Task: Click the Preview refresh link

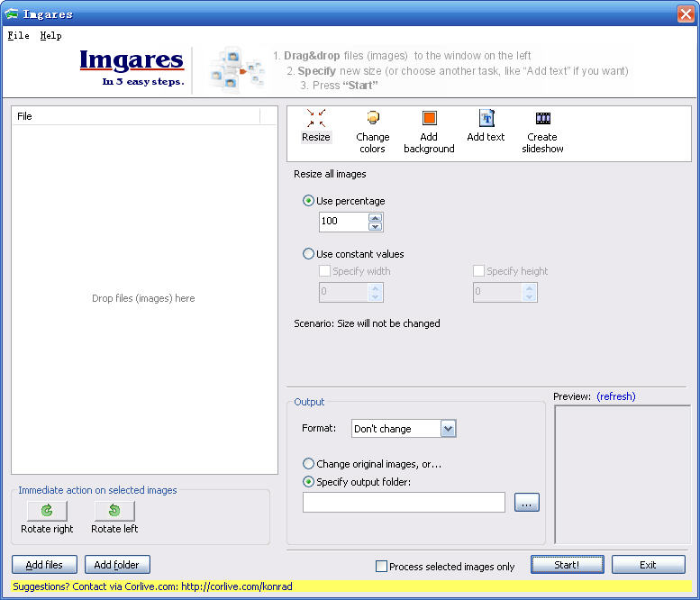Action: pyautogui.click(x=615, y=396)
